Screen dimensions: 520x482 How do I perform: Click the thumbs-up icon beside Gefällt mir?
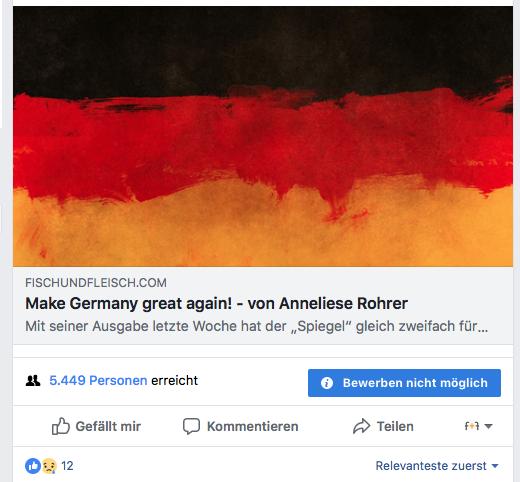61,426
